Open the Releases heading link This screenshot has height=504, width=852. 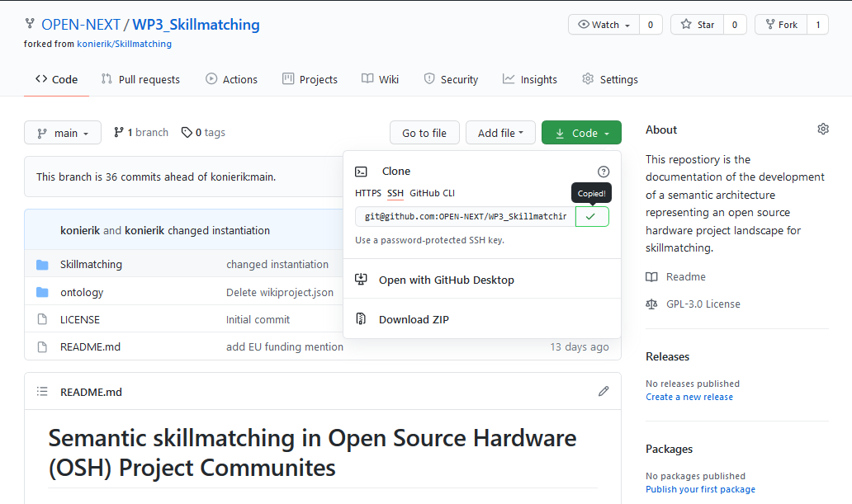667,357
